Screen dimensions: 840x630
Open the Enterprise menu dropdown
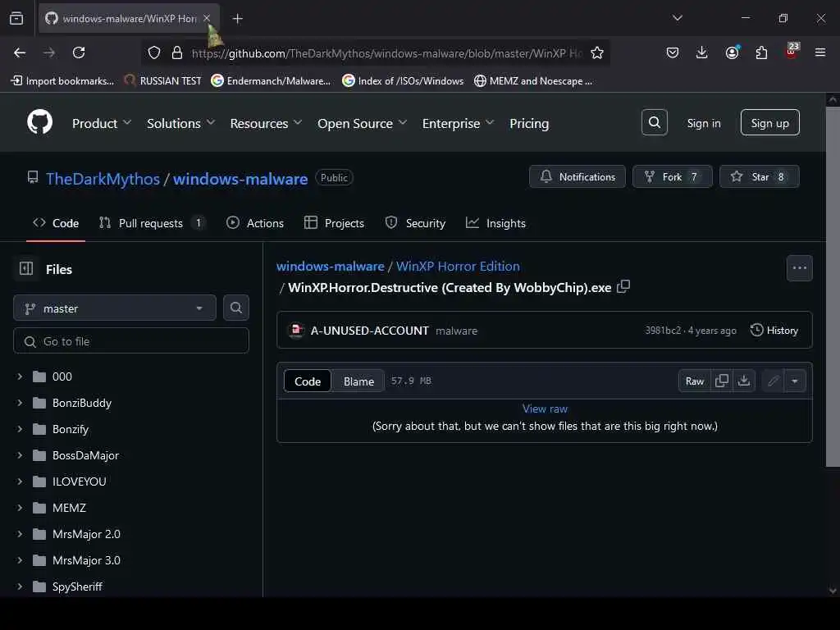(458, 123)
